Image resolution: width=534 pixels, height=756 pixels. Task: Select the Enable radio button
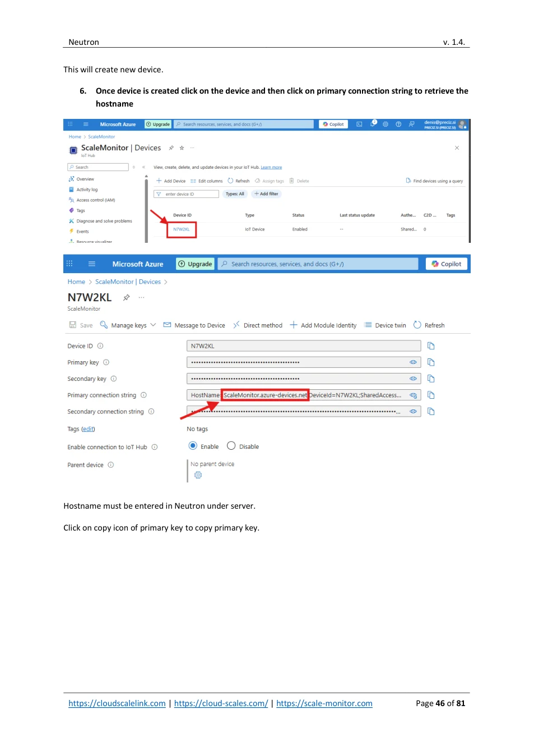click(193, 446)
